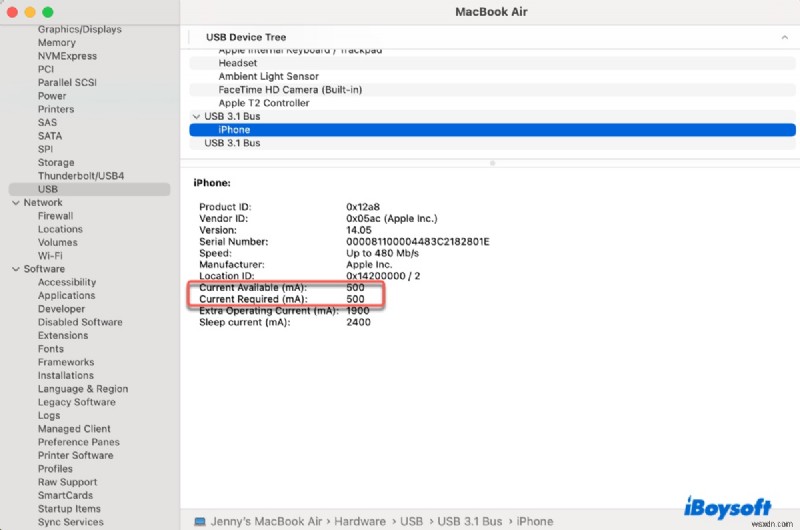Open Sync Services in sidebar
The width and height of the screenshot is (800, 530).
click(70, 522)
